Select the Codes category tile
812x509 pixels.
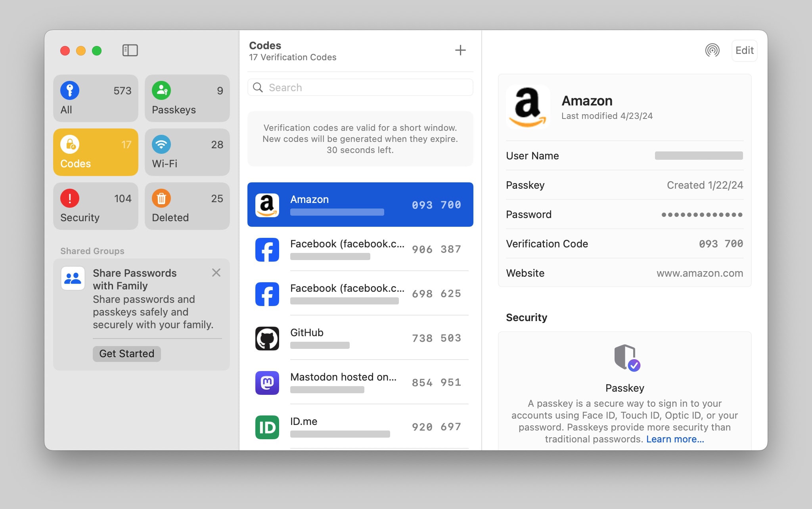coord(96,152)
